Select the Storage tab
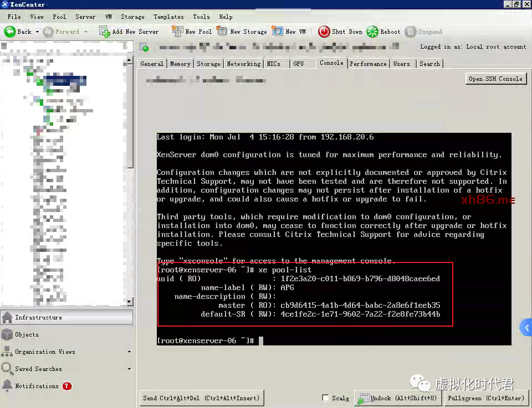532x408 pixels. click(x=208, y=64)
